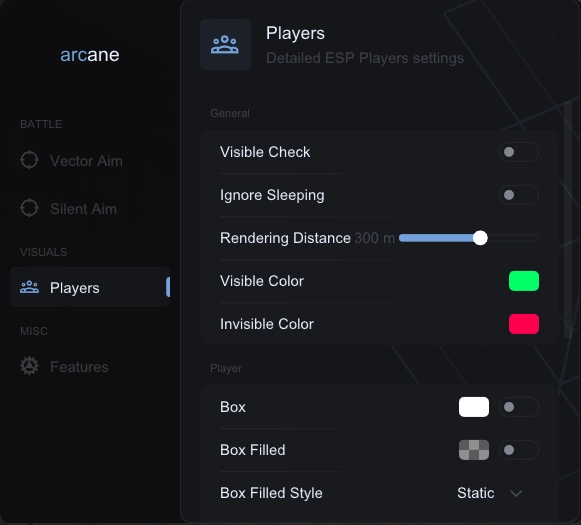Screen dimensions: 581x525
Task: Click the arcane logo
Action: (90, 55)
